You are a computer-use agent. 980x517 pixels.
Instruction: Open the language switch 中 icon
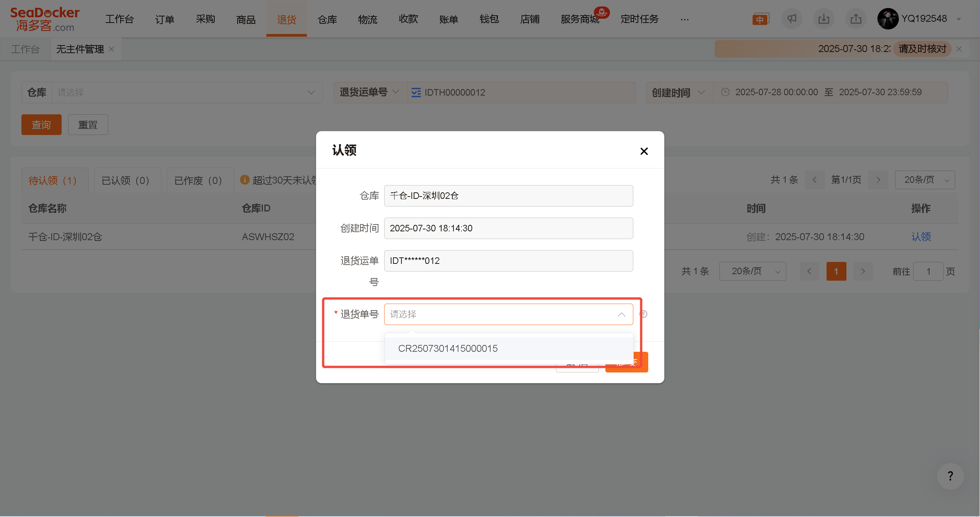[760, 19]
